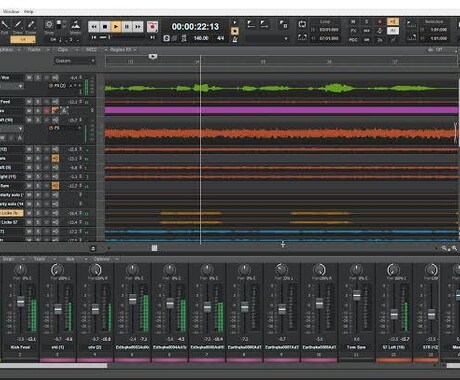Click the Marks tool icon

click(x=76, y=25)
